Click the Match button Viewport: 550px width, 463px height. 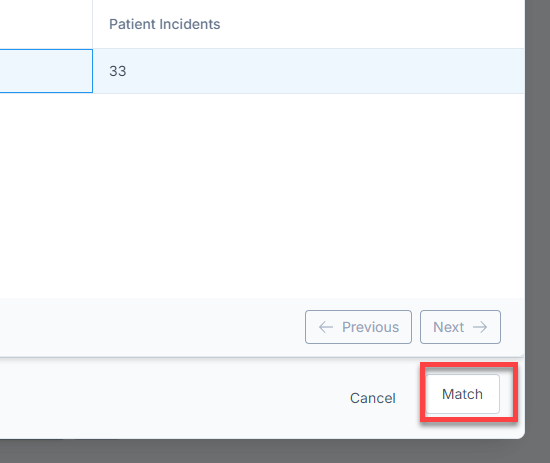[462, 394]
